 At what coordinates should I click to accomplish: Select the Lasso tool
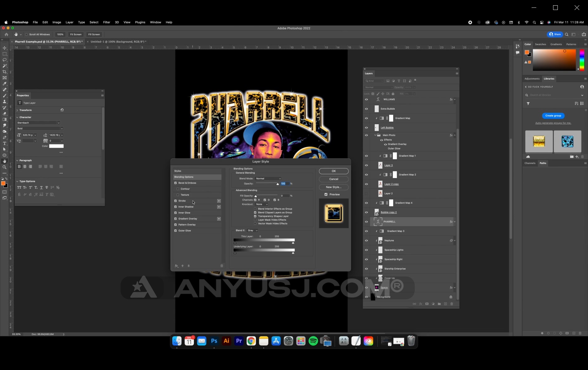[x=5, y=60]
